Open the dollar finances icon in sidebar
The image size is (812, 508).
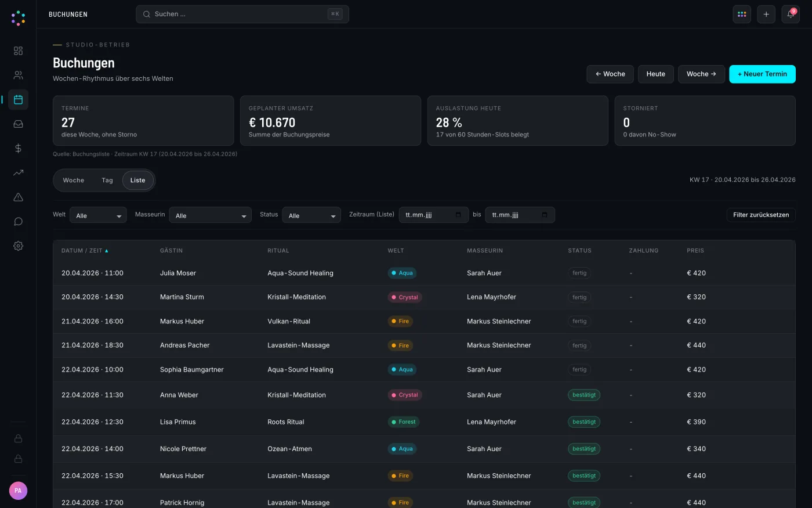[x=18, y=149]
